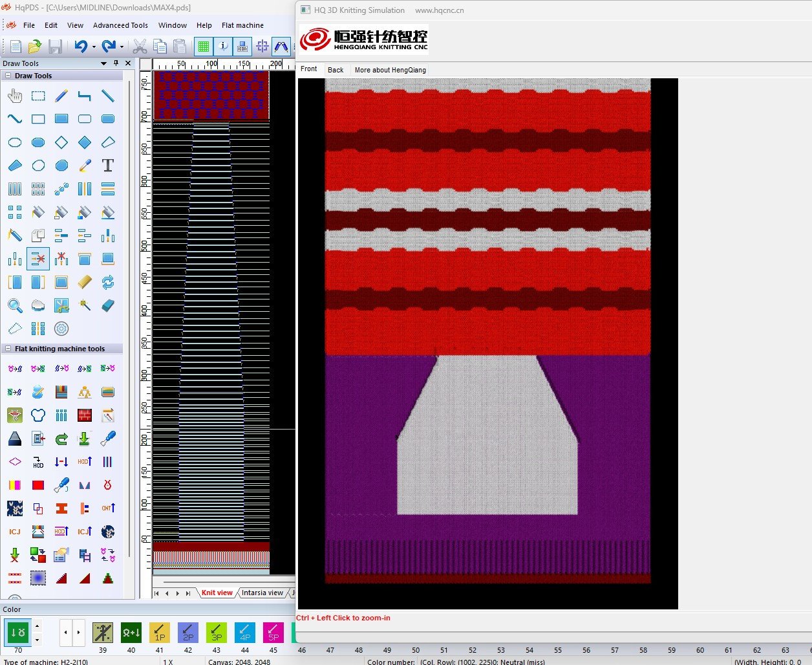Open the Flat machine menu
The image size is (812, 665).
tap(242, 25)
